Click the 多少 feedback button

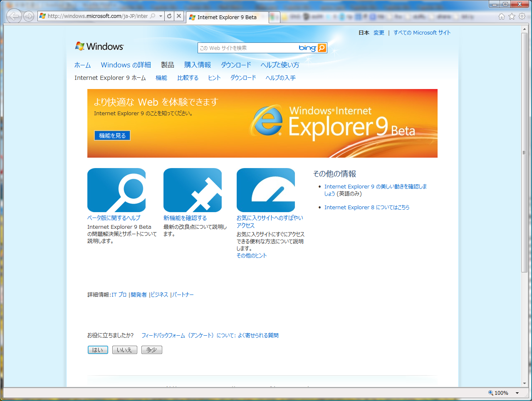pyautogui.click(x=151, y=350)
